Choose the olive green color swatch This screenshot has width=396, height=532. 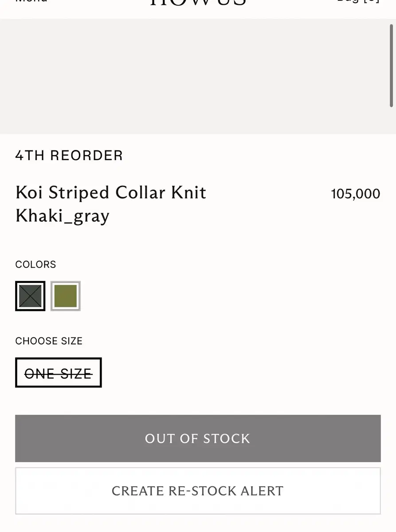click(66, 296)
